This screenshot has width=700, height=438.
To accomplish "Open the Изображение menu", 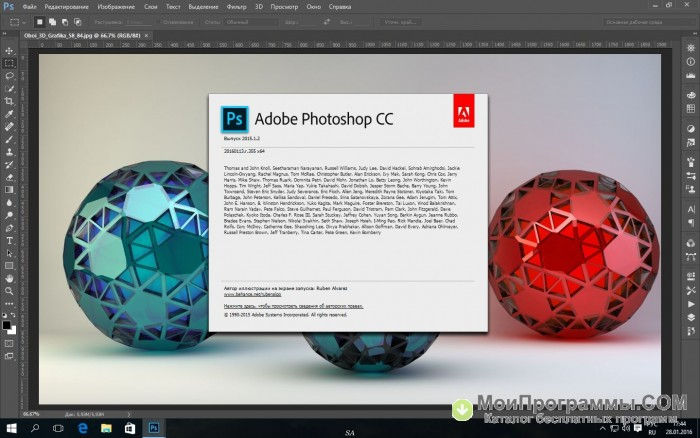I will pos(116,7).
